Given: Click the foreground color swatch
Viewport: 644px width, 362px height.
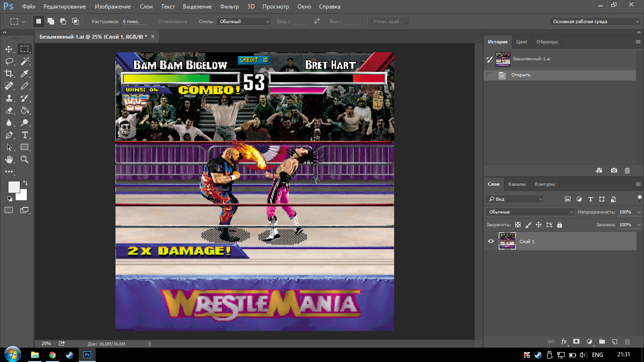Looking at the screenshot, I should pyautogui.click(x=13, y=187).
